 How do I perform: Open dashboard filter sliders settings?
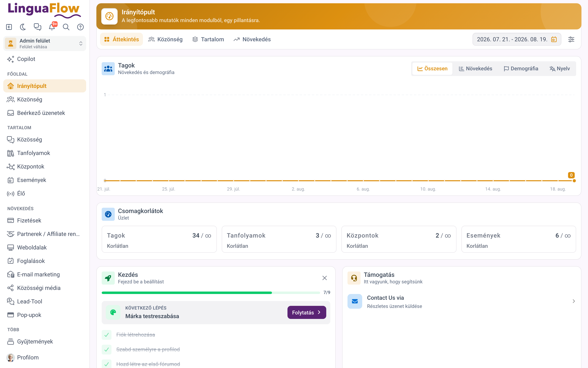point(571,39)
